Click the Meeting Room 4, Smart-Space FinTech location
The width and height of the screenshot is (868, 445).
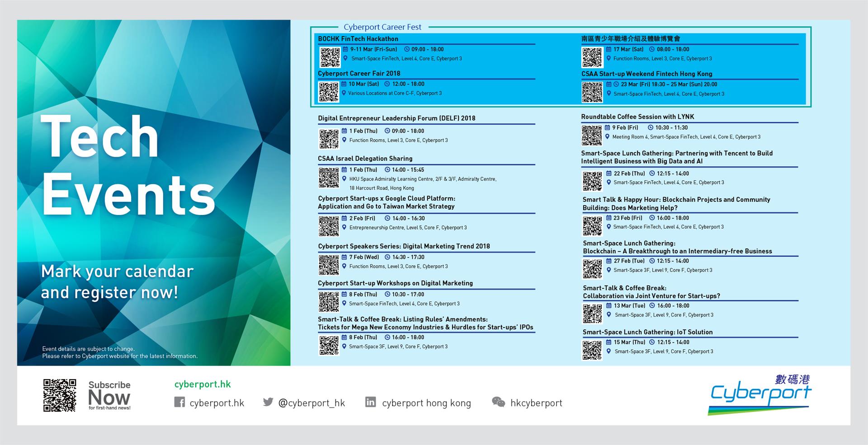[x=686, y=137]
